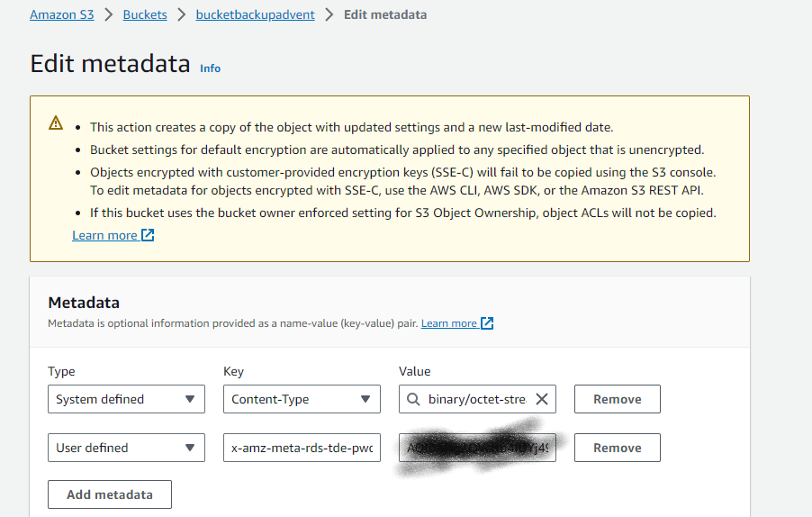Screen dimensions: 812x517
Task: Expand the User defined type dropdown
Action: pos(126,448)
